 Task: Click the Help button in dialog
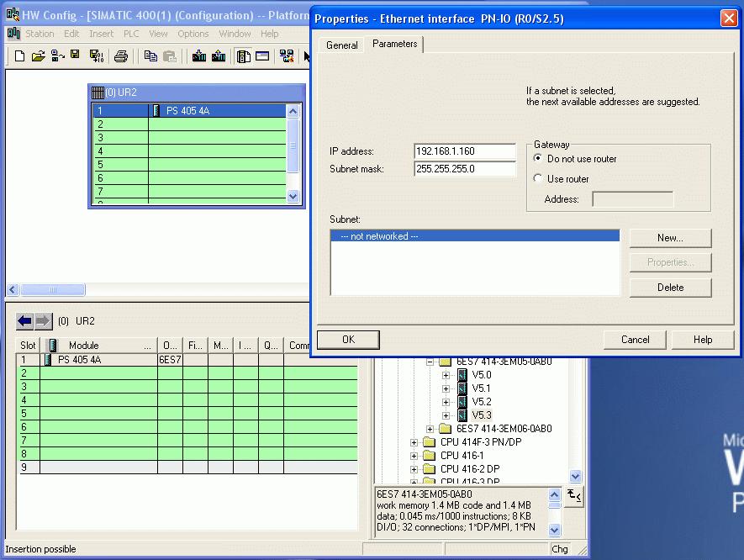tap(703, 340)
